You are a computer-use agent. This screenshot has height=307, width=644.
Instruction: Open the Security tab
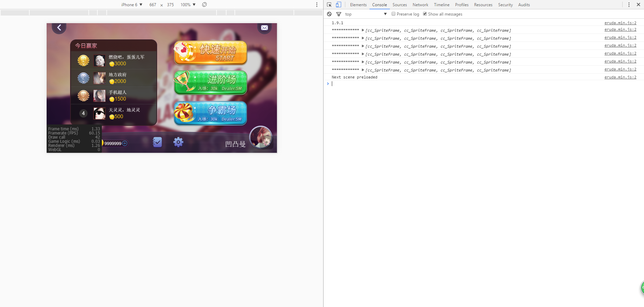[506, 5]
